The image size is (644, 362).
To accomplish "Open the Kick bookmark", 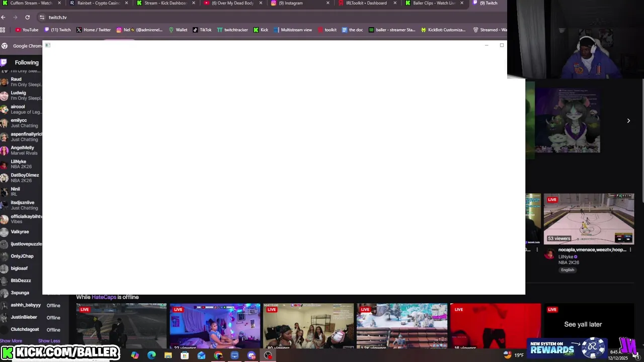I will (x=261, y=30).
